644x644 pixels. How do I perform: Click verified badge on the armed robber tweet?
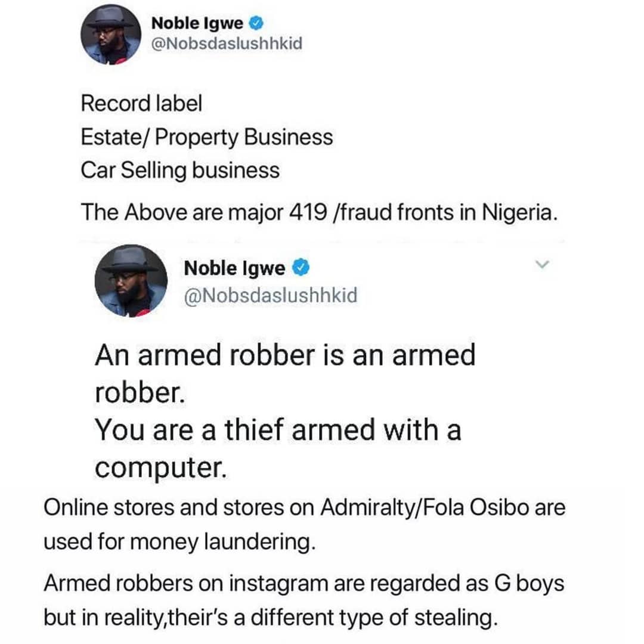[301, 268]
